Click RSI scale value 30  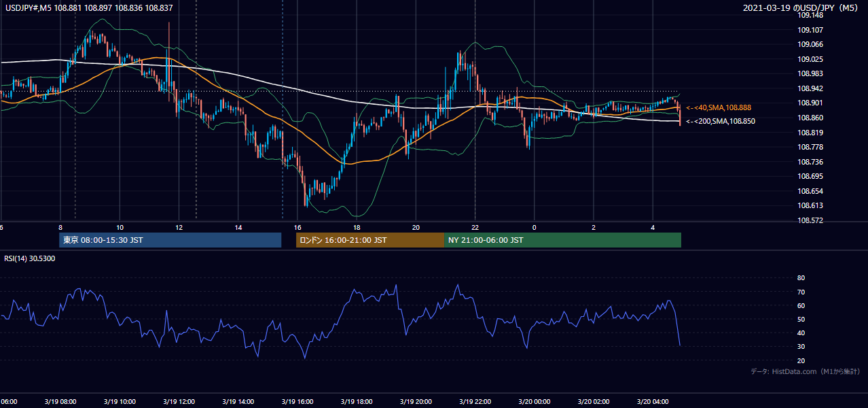[801, 347]
